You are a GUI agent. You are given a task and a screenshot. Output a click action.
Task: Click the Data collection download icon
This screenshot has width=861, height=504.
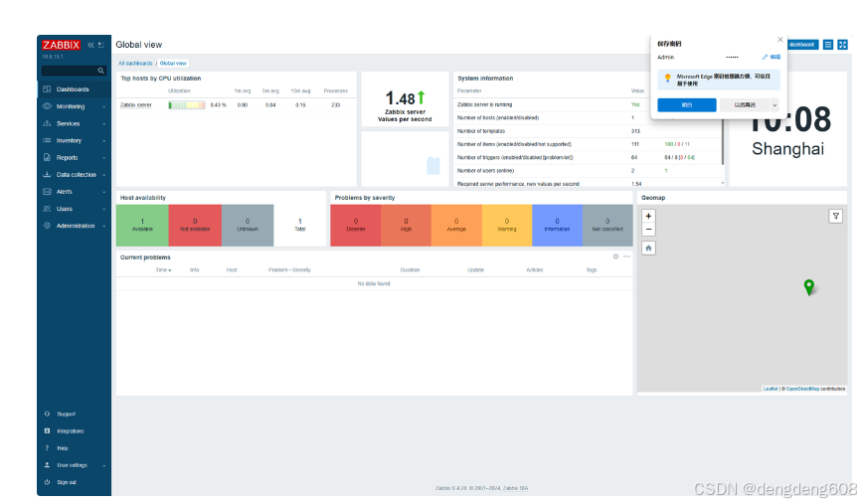tap(47, 175)
